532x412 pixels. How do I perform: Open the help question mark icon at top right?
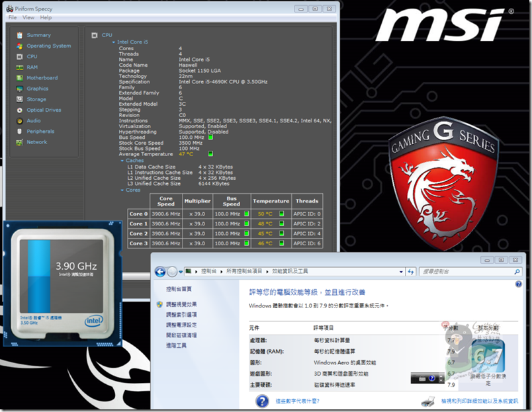[518, 284]
